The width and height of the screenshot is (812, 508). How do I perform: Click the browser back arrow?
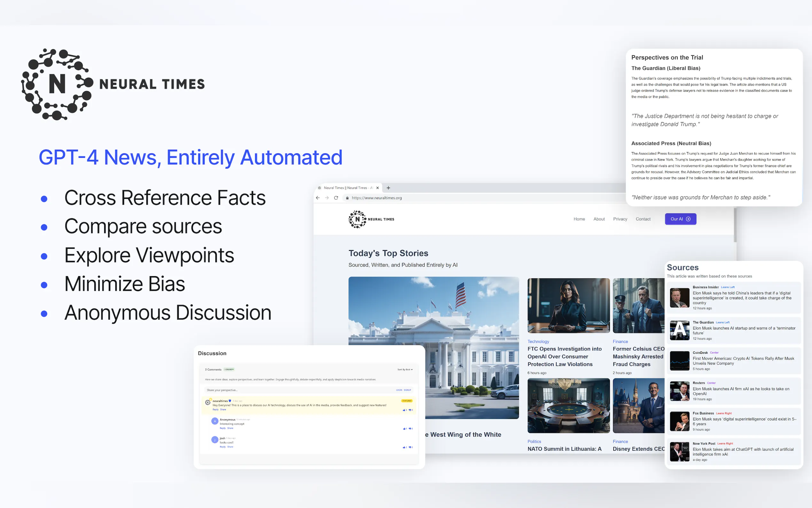coord(317,198)
